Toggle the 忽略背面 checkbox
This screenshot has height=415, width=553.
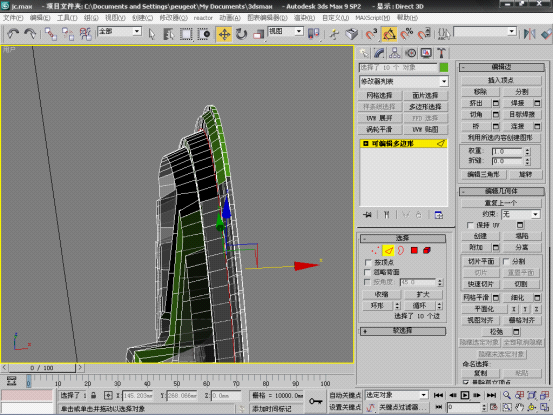[x=368, y=272]
